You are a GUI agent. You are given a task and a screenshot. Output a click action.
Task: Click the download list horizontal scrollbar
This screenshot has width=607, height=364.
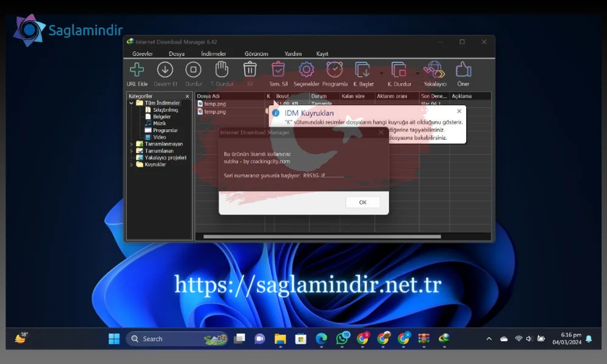(x=322, y=237)
